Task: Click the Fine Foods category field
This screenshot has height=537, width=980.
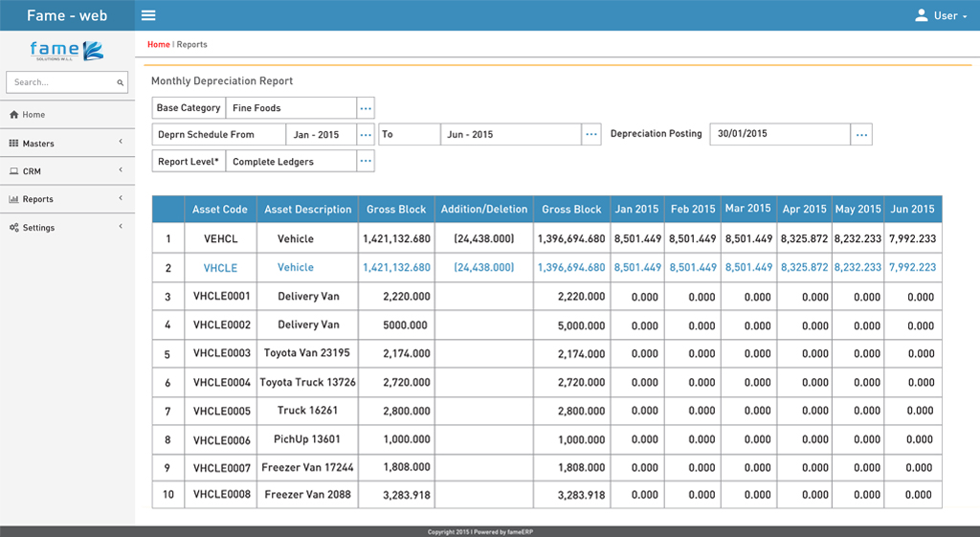Action: click(x=291, y=108)
